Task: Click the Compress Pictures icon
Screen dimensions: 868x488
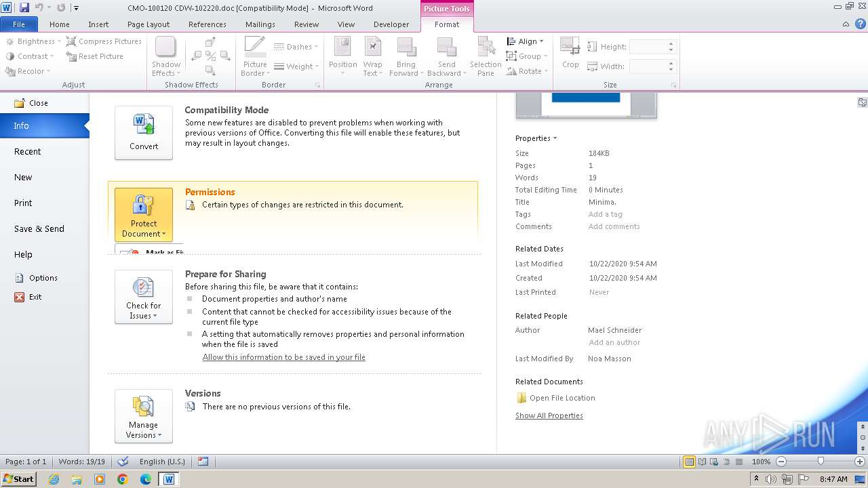Action: (71, 41)
